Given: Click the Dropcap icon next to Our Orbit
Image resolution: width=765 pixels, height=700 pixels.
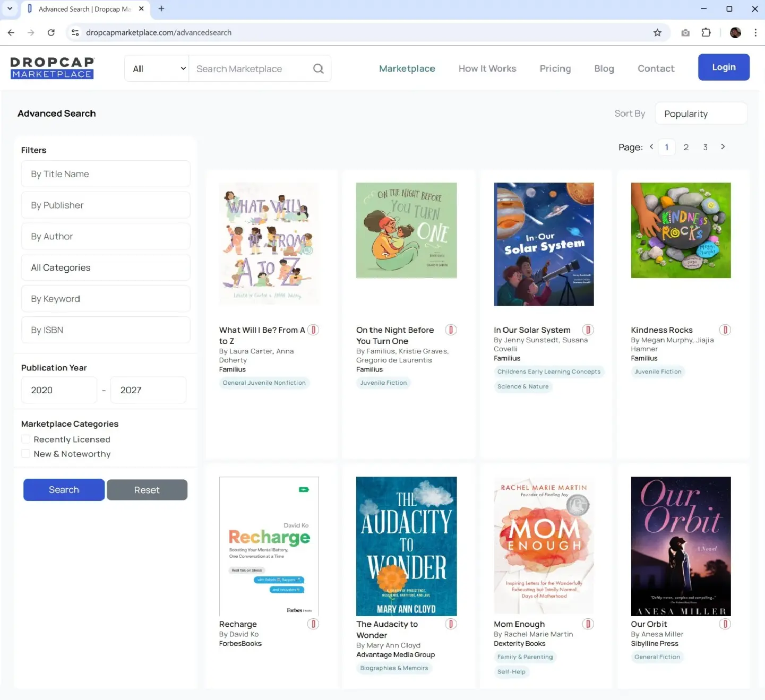Looking at the screenshot, I should click(x=725, y=624).
